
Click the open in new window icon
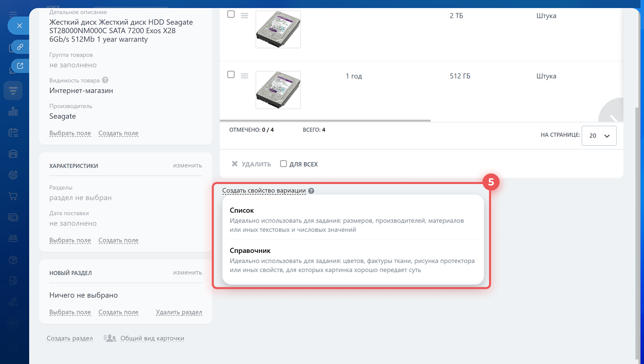(x=20, y=66)
